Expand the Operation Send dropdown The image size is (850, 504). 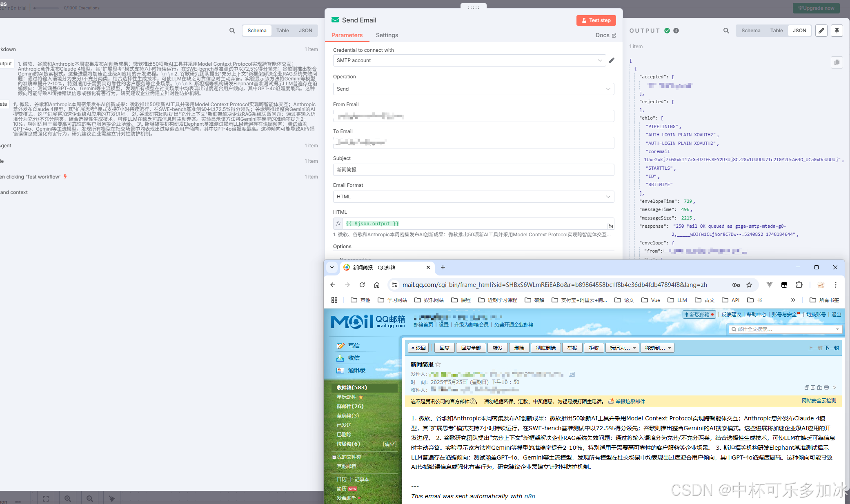[x=473, y=89]
